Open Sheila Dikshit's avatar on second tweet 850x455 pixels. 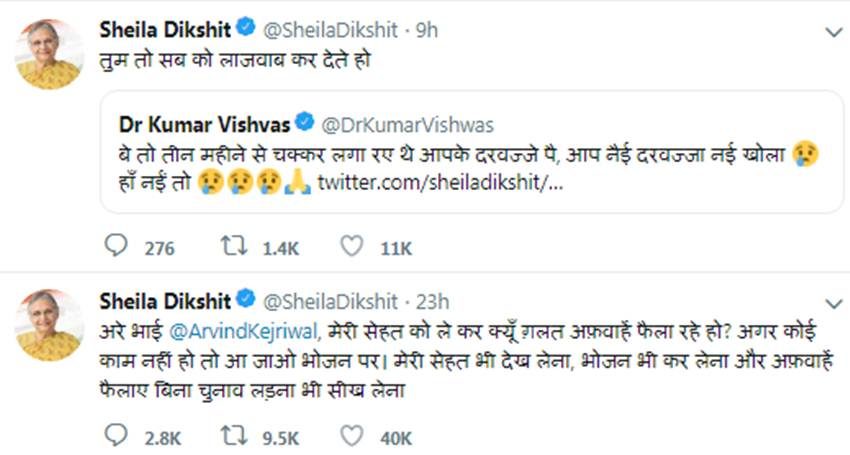(x=50, y=324)
